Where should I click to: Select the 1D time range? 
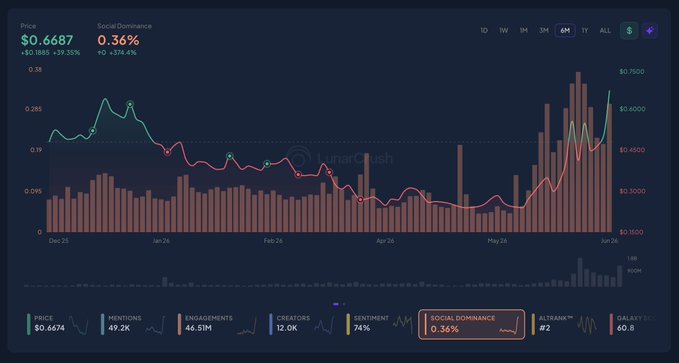coord(484,31)
